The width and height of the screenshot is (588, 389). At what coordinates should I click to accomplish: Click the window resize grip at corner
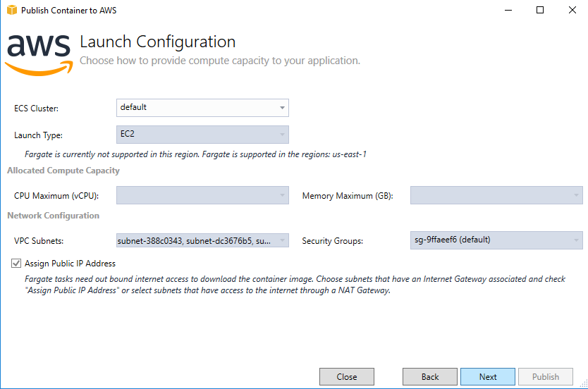584,383
